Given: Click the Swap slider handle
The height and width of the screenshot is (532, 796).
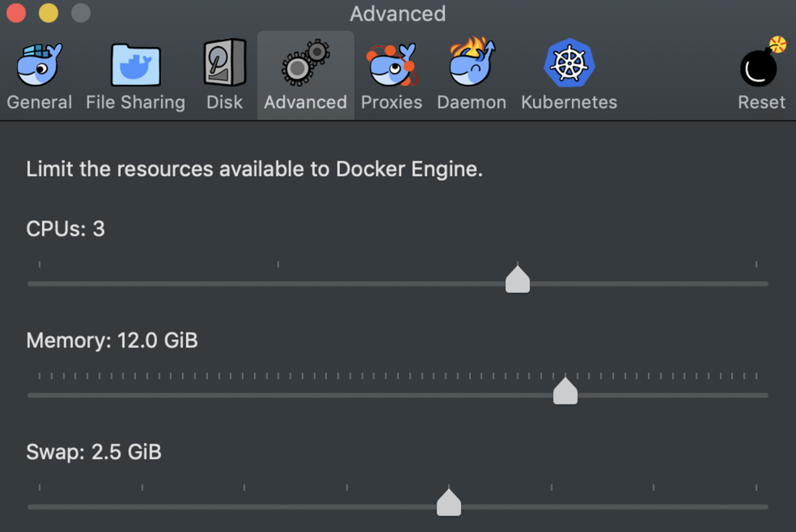Looking at the screenshot, I should pos(449,503).
